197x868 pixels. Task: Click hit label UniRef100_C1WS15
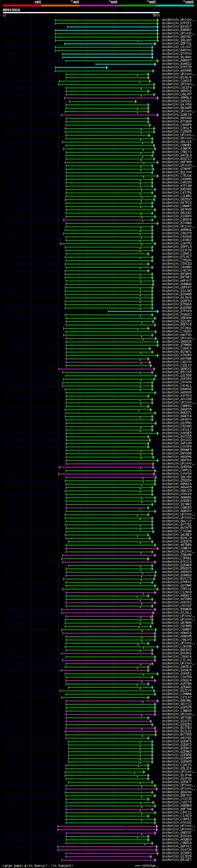[x=177, y=81]
